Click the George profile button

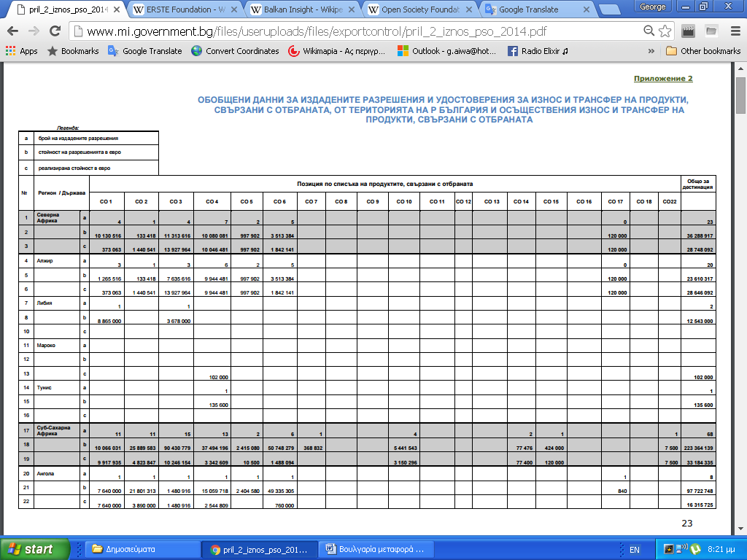coord(653,7)
